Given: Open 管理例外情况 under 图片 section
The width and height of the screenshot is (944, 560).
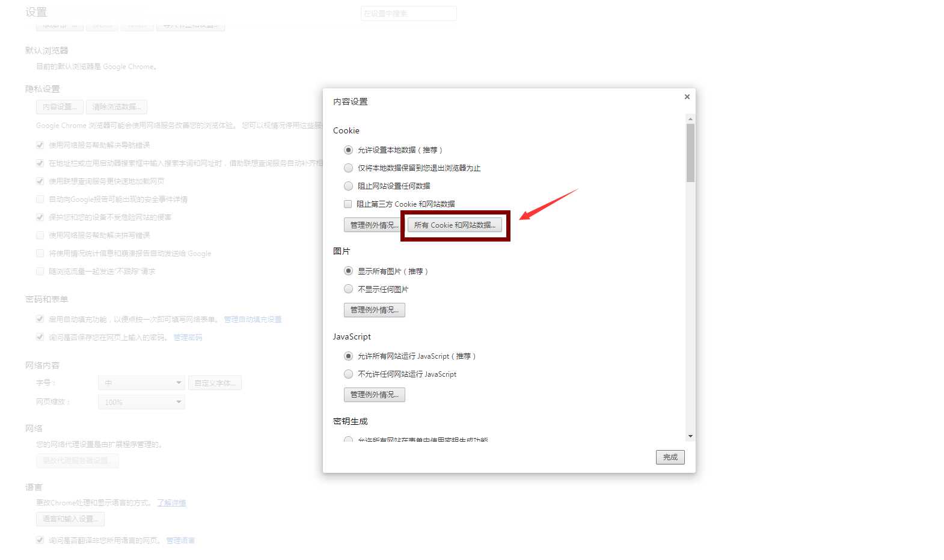Looking at the screenshot, I should point(375,310).
